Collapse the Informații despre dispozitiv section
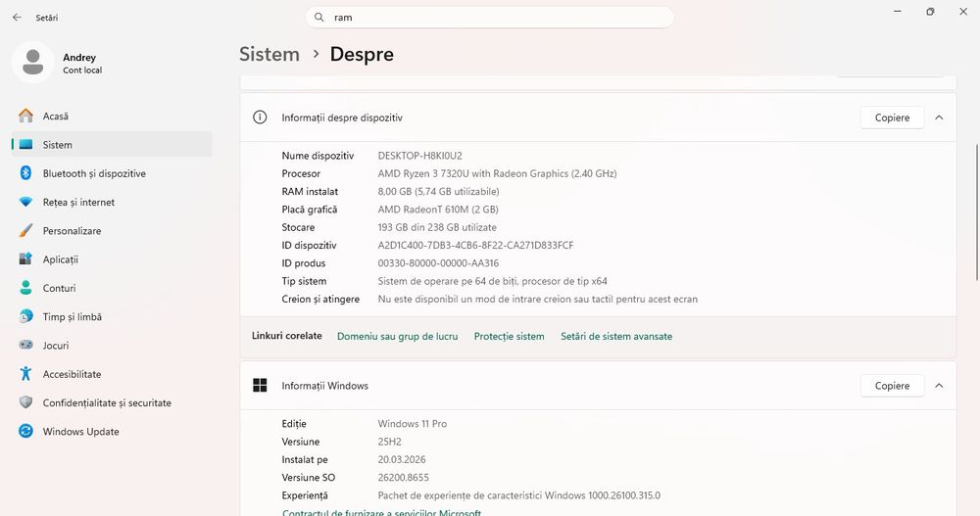Image resolution: width=980 pixels, height=516 pixels. [x=939, y=117]
